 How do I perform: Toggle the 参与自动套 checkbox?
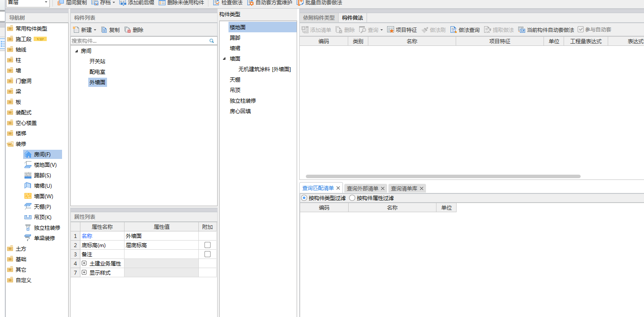tap(581, 30)
